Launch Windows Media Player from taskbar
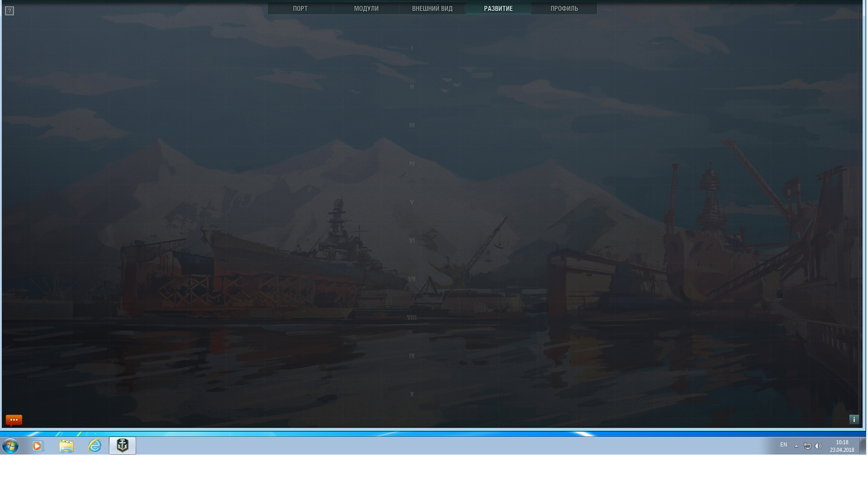The height and width of the screenshot is (488, 868). pos(38,446)
